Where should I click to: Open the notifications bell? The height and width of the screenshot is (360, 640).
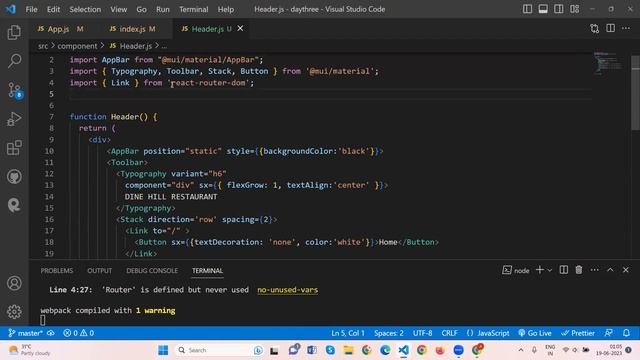click(626, 333)
